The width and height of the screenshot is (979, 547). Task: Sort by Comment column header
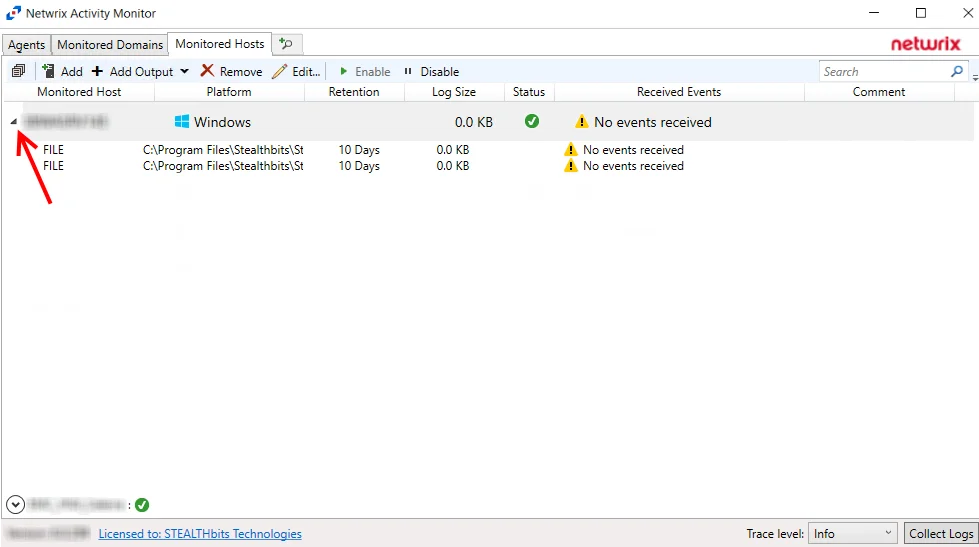coord(878,92)
